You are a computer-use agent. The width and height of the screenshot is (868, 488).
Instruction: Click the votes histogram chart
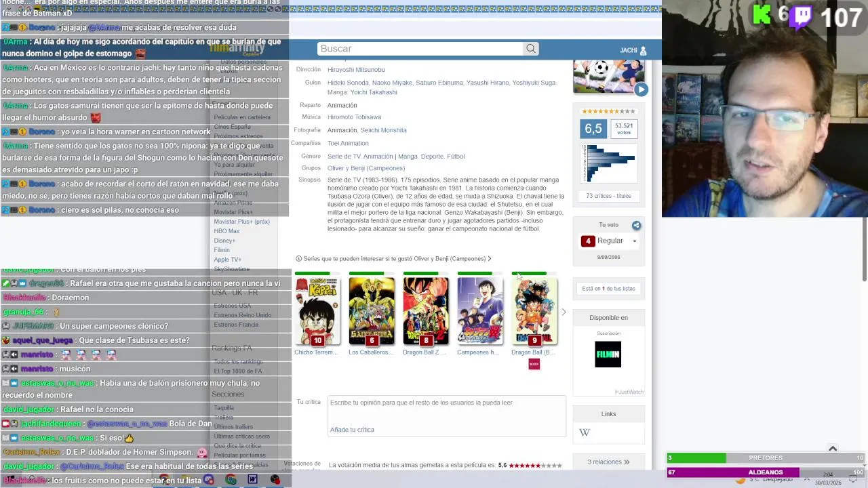click(x=608, y=163)
